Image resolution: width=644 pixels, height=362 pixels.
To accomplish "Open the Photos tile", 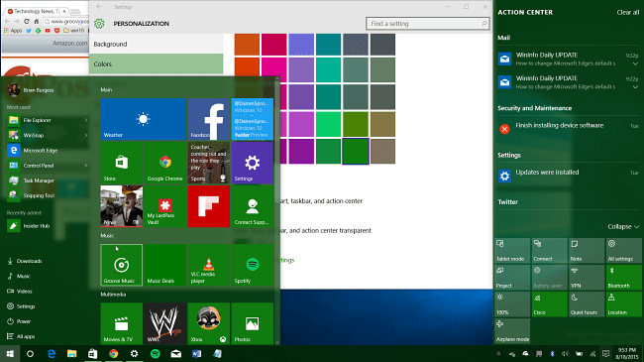I will click(x=253, y=323).
